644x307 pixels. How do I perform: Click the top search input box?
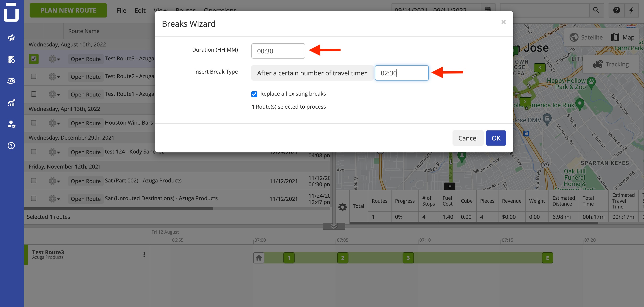point(544,10)
